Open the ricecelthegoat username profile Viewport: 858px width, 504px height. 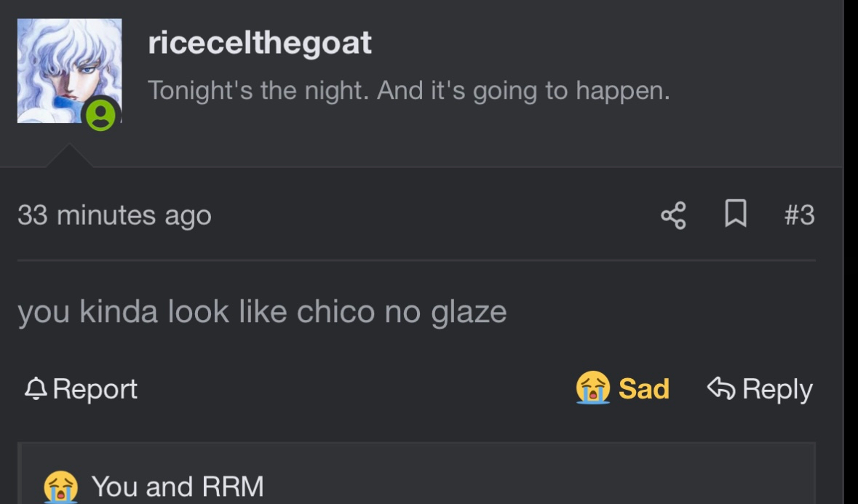click(260, 43)
